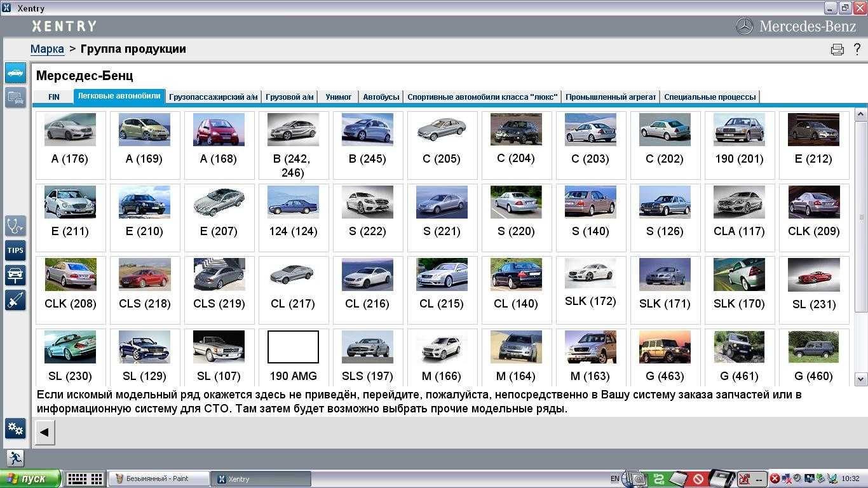Viewport: 868px width, 488px height.
Task: Select model 190 AMG
Action: pos(293,357)
